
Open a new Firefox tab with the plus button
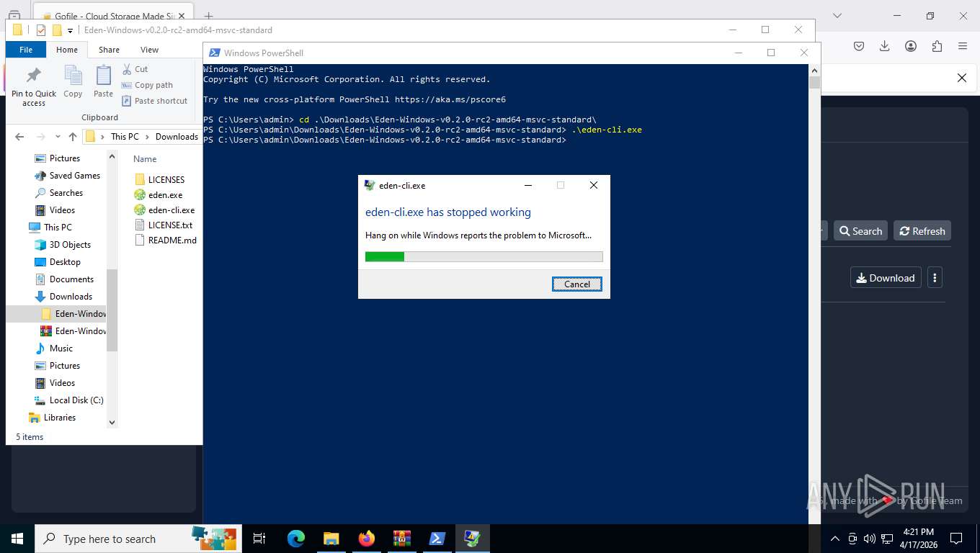208,16
